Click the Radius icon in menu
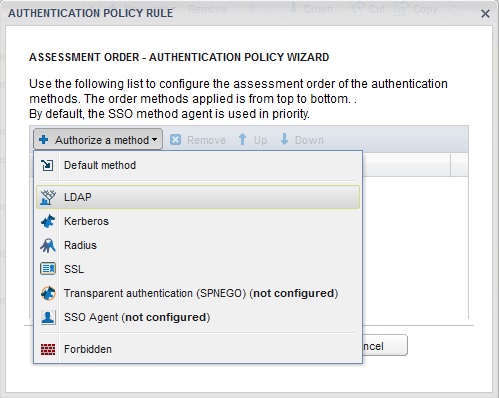 point(48,245)
